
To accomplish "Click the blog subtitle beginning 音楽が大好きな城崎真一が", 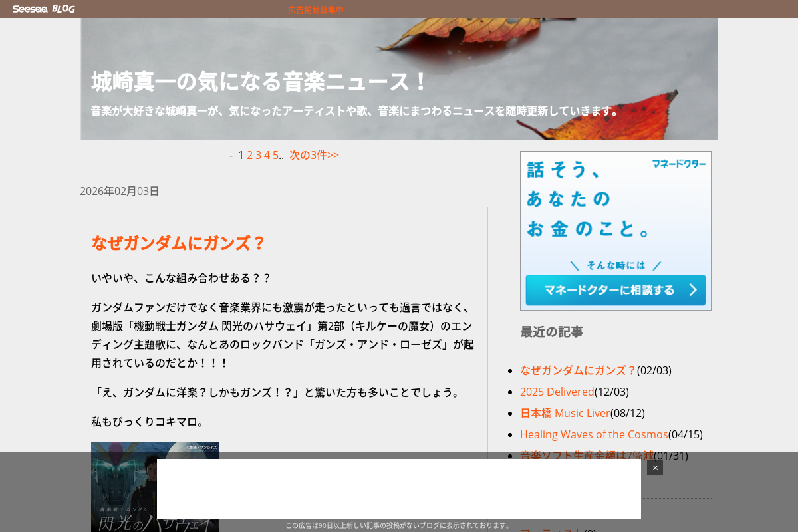I will coord(356,111).
